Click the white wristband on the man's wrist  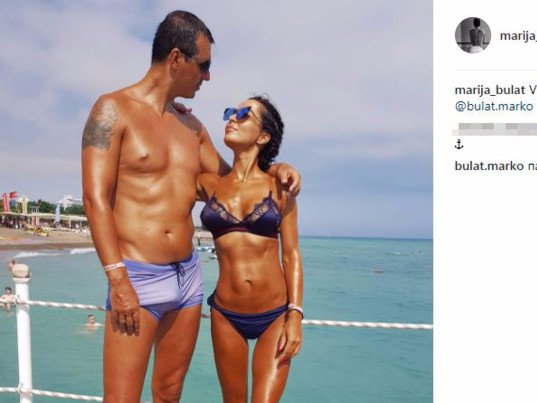pyautogui.click(x=114, y=266)
